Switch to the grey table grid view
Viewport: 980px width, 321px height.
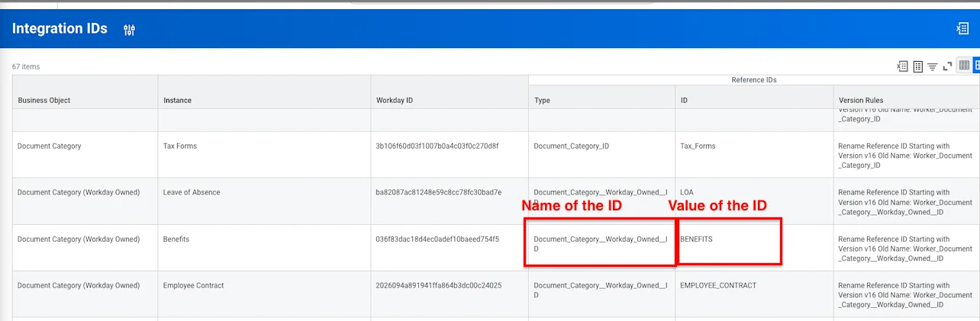pyautogui.click(x=964, y=66)
